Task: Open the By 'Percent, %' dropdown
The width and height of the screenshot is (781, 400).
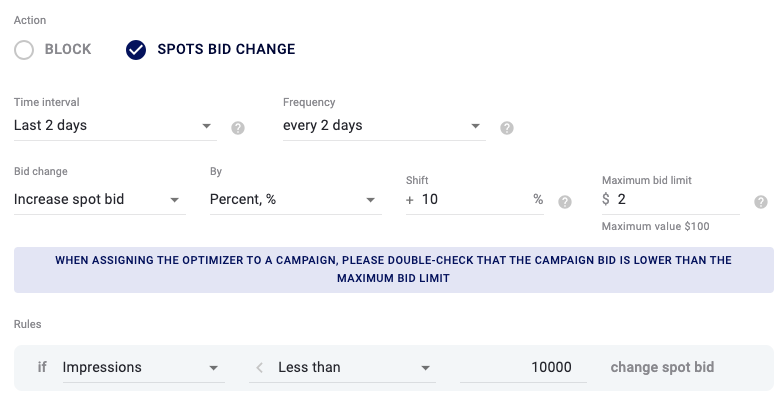Action: pos(295,200)
